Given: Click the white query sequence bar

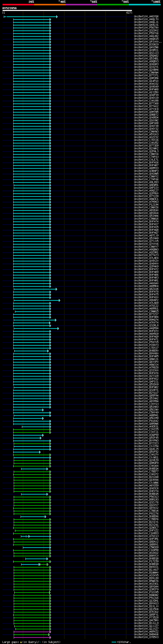Looking at the screenshot, I should coord(67,10).
